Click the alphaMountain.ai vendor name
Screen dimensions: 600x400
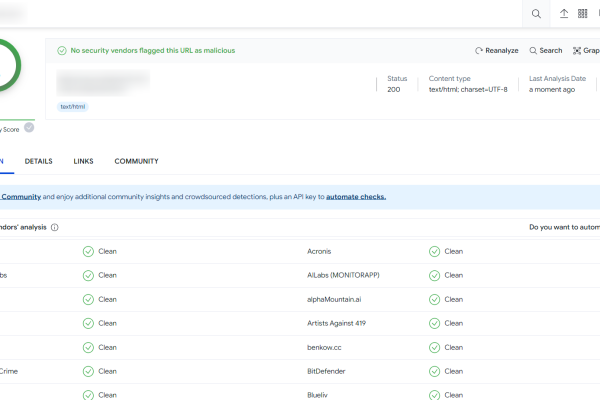pos(334,299)
